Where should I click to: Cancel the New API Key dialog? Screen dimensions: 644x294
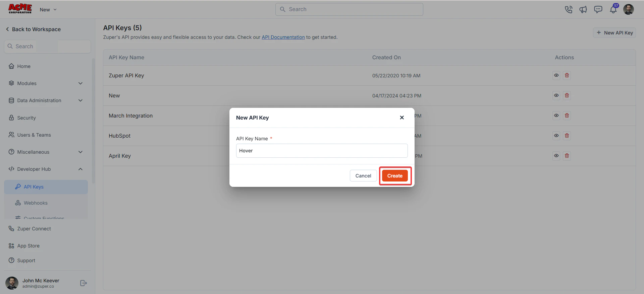coord(363,176)
